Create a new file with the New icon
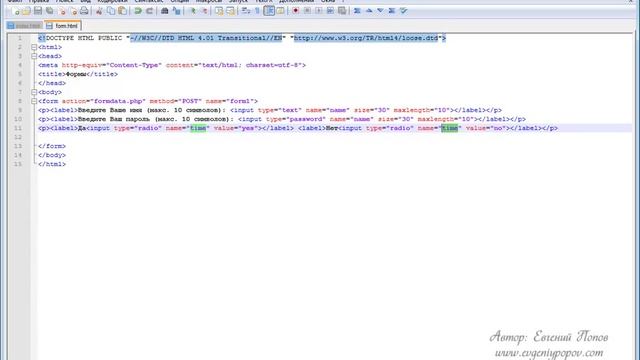The image size is (640, 360). pyautogui.click(x=16, y=11)
